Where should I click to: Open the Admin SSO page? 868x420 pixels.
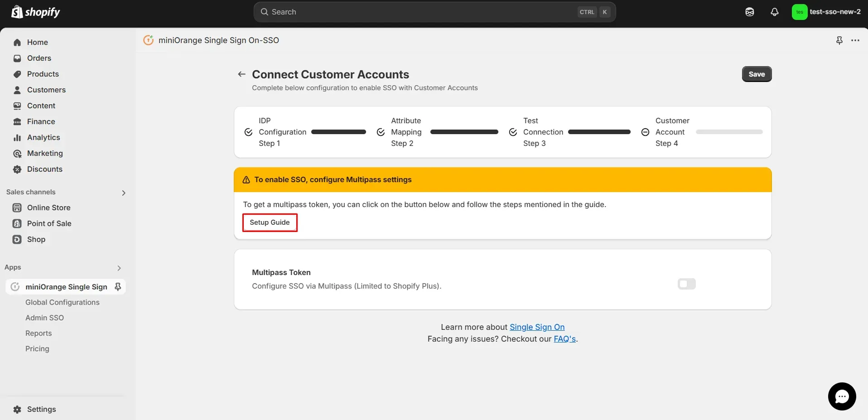pos(44,318)
